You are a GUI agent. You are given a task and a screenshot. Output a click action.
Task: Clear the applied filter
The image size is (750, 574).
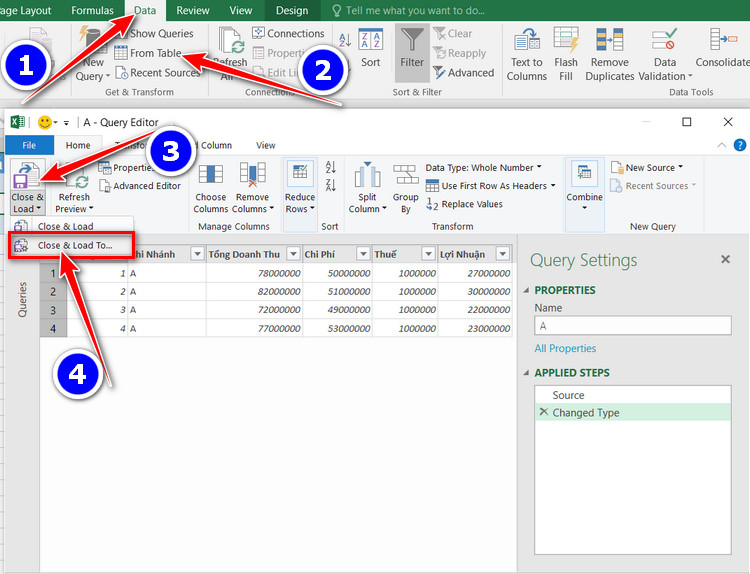pos(453,33)
